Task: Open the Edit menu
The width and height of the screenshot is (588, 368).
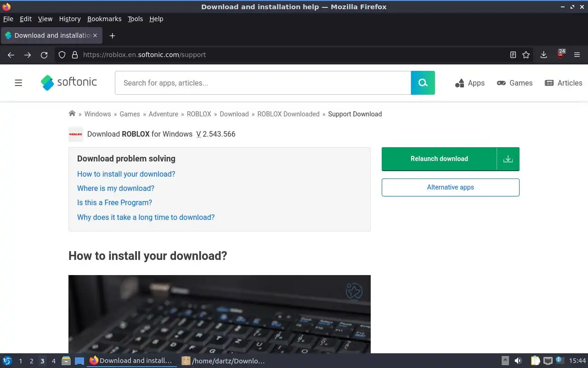Action: point(26,19)
